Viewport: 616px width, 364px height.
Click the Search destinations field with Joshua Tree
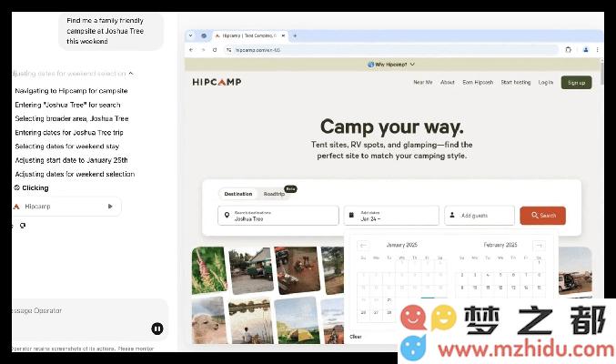coord(278,216)
